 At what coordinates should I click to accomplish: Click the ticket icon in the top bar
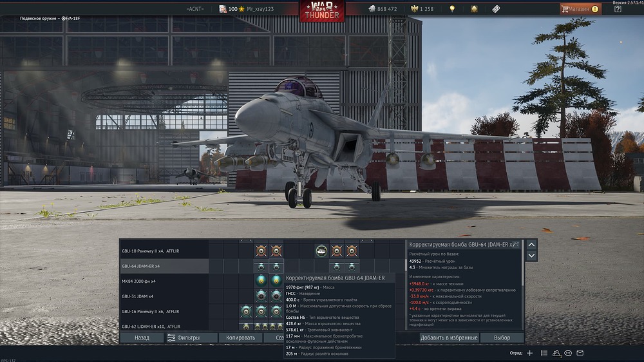[496, 8]
